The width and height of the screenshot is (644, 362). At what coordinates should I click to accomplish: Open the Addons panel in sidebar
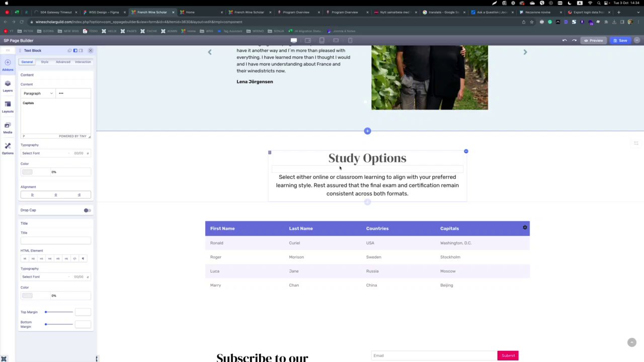click(x=8, y=65)
